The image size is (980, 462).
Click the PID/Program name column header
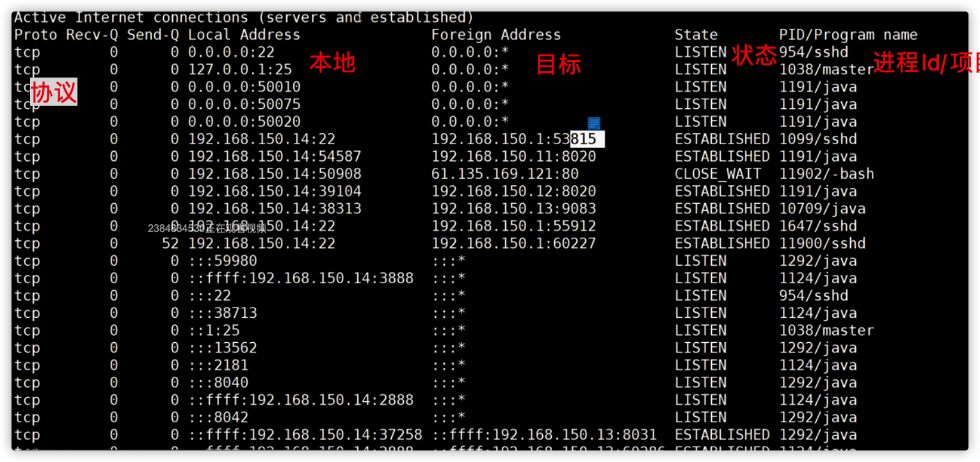click(848, 35)
